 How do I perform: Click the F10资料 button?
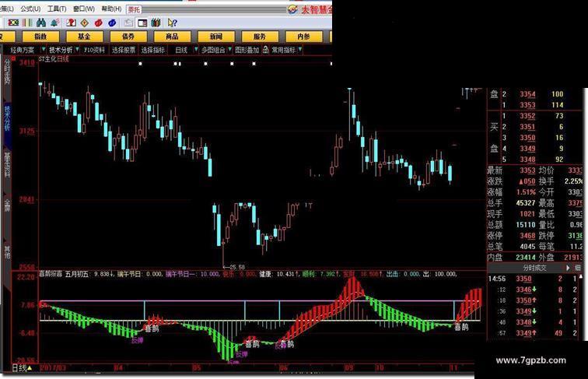(94, 50)
